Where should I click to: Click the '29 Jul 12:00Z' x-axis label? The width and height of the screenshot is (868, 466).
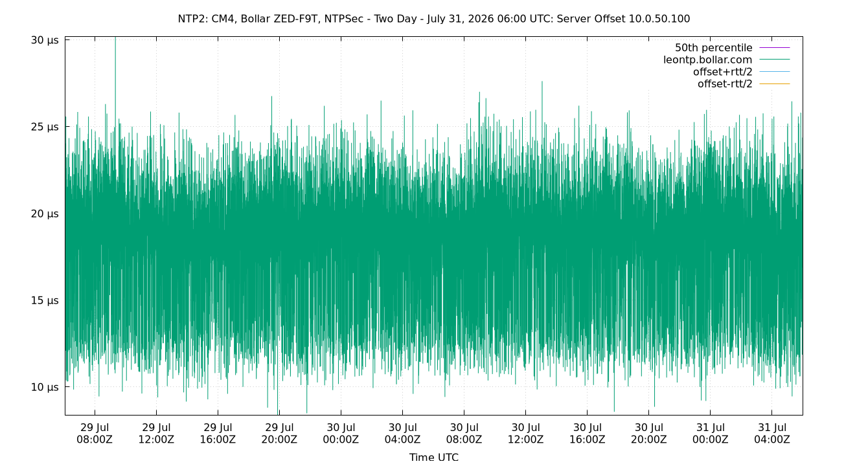click(x=156, y=434)
